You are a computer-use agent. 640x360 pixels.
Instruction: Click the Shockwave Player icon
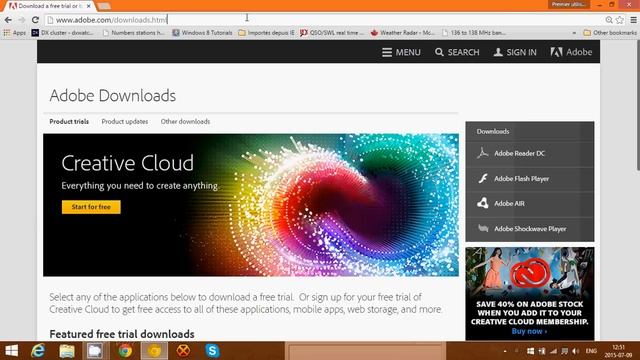[x=483, y=229]
